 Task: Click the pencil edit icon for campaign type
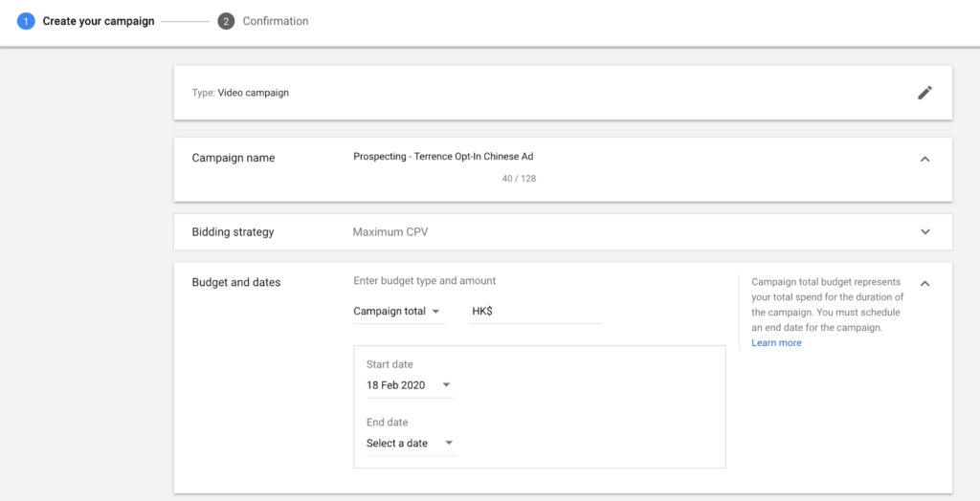[924, 93]
